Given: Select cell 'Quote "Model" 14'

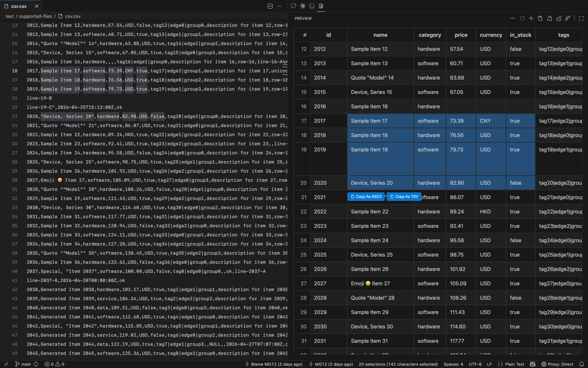Looking at the screenshot, I should click(380, 78).
